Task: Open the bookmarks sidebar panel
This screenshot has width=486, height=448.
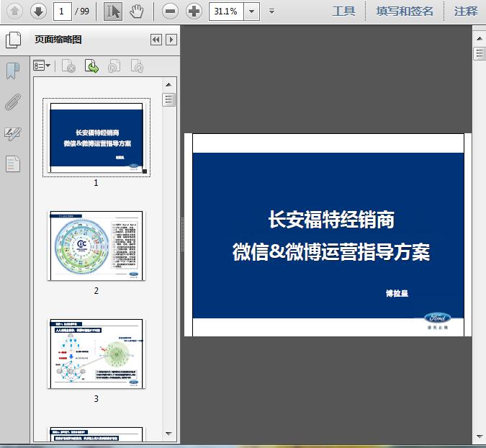Action: [x=13, y=71]
